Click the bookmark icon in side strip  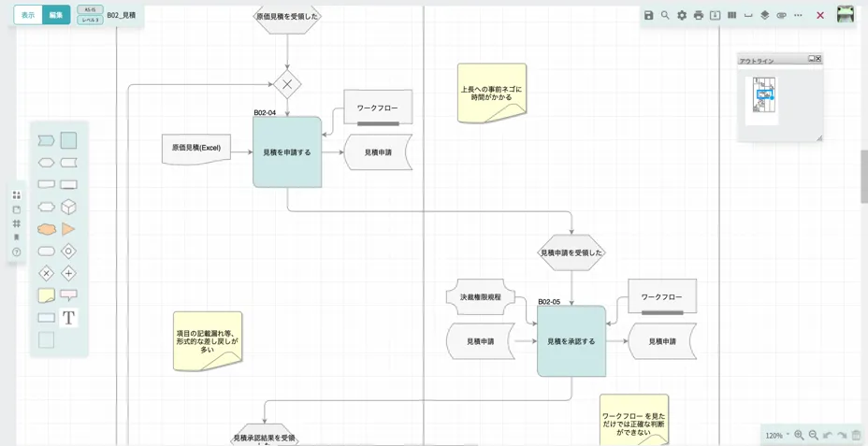point(17,237)
